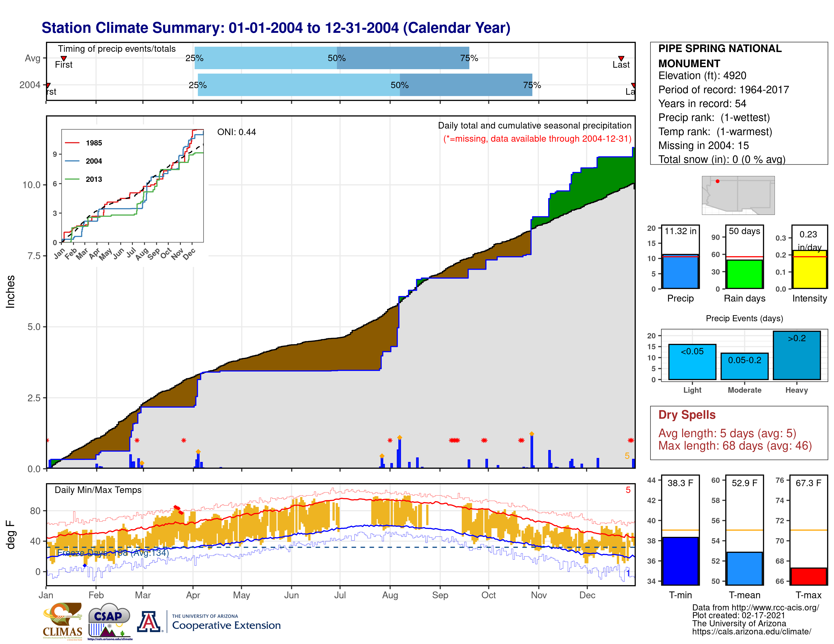The image size is (834, 644).
Task: Click the 52.9 F T-mean value
Action: pyautogui.click(x=744, y=483)
